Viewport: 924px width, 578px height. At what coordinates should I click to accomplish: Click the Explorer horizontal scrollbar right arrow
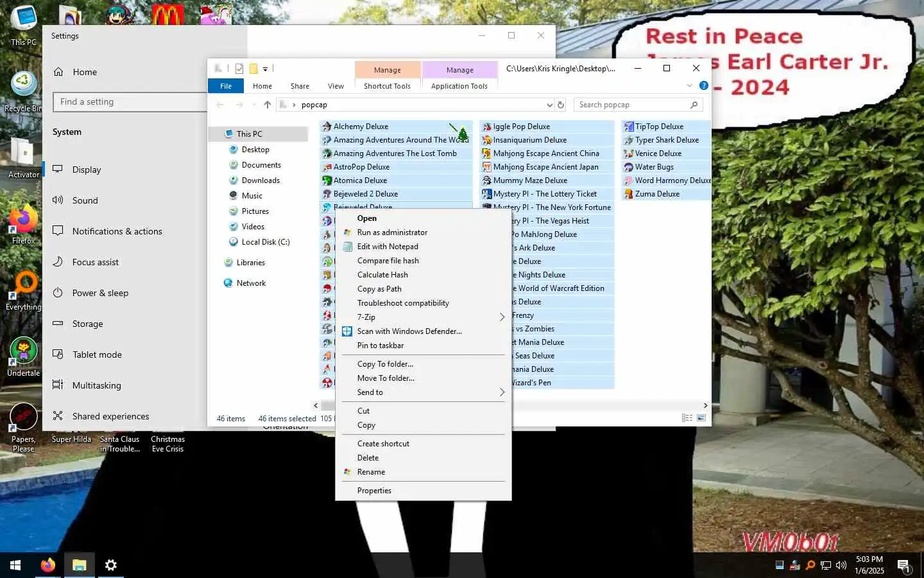click(705, 405)
